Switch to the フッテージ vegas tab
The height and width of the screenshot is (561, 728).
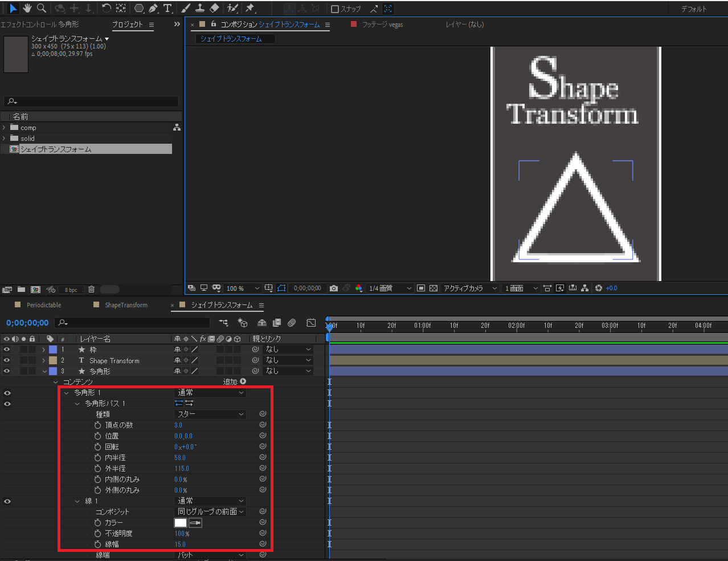[x=382, y=25]
